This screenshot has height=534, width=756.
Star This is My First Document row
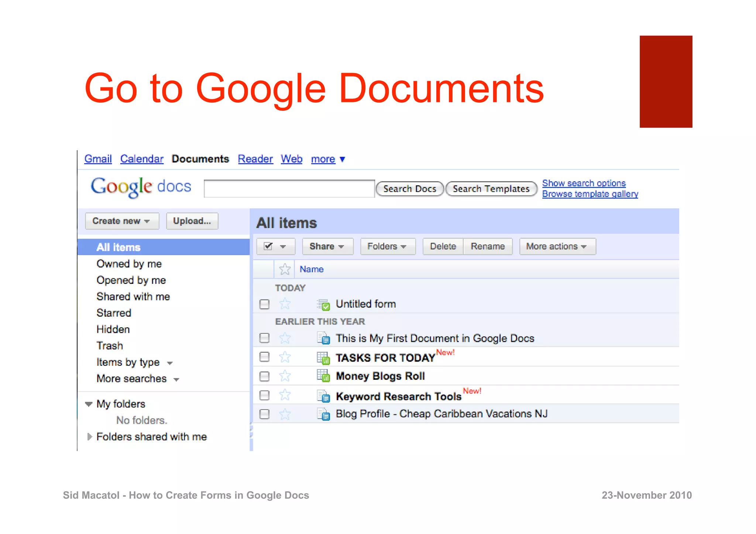pyautogui.click(x=285, y=338)
